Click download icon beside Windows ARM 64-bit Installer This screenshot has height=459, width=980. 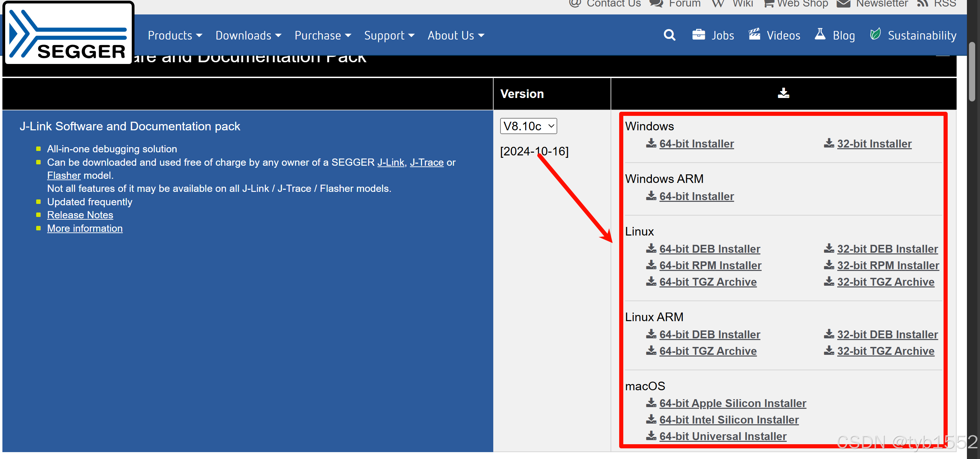(651, 196)
